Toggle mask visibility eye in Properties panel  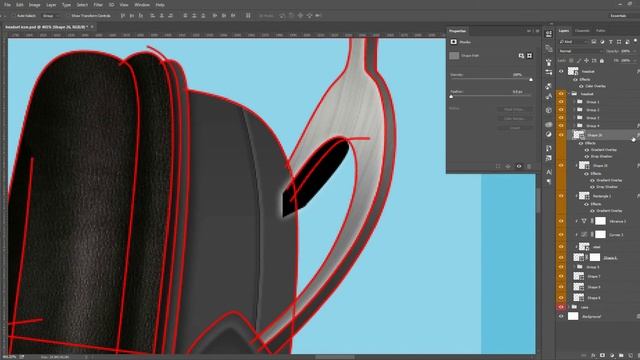pyautogui.click(x=519, y=166)
